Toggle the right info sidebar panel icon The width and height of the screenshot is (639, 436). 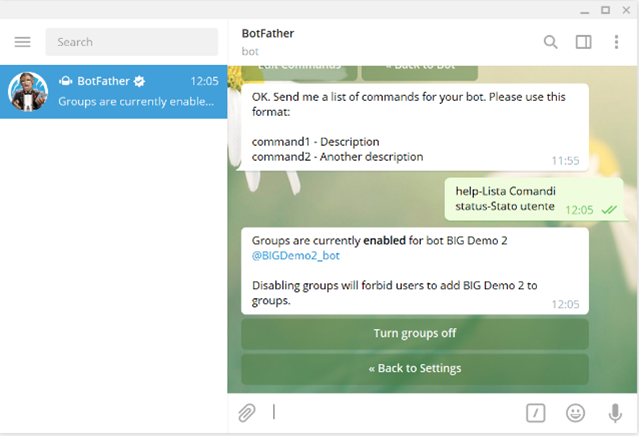click(x=583, y=42)
